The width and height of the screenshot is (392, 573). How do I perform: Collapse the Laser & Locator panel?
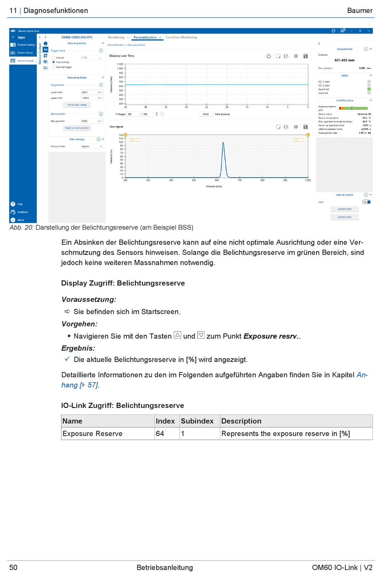click(x=371, y=195)
